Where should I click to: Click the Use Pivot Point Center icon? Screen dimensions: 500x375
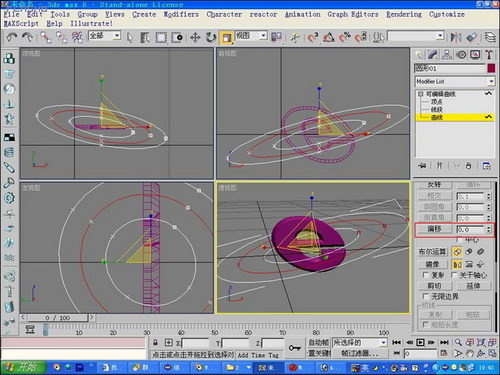[276, 37]
